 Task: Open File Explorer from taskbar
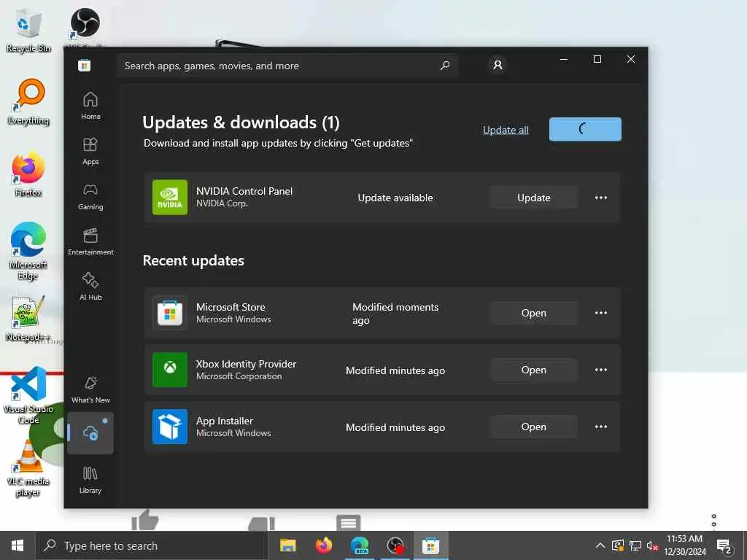click(x=287, y=545)
